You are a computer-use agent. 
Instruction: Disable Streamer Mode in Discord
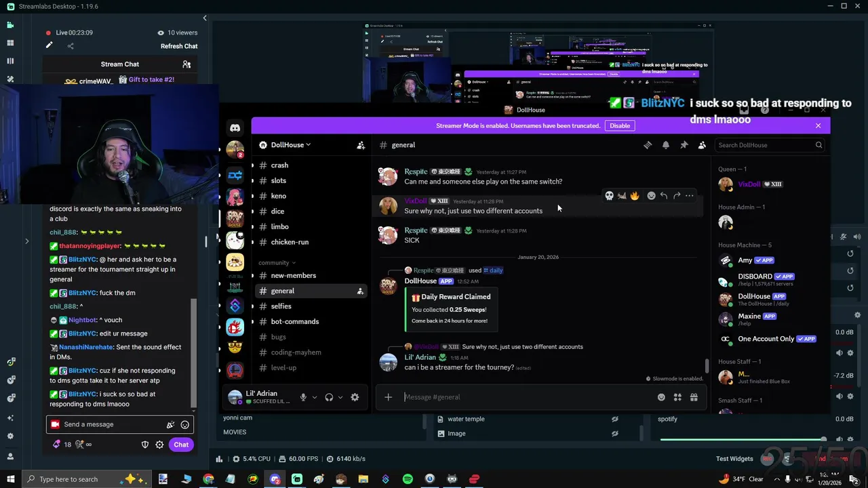(620, 125)
